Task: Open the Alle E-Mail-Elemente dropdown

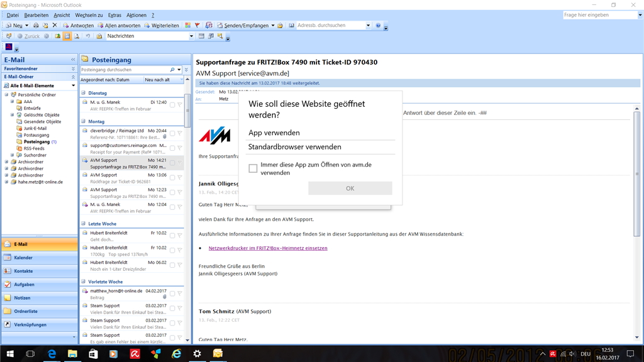Action: pyautogui.click(x=73, y=85)
